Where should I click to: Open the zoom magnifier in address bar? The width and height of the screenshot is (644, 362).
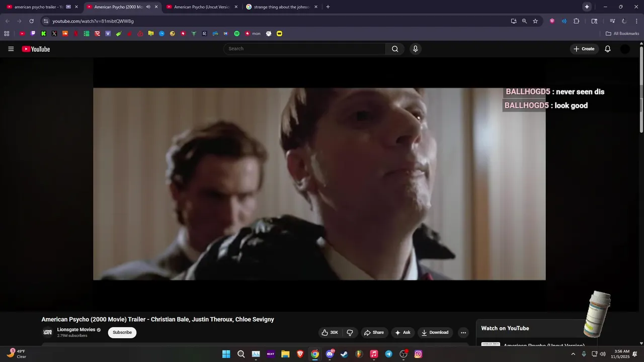click(524, 21)
